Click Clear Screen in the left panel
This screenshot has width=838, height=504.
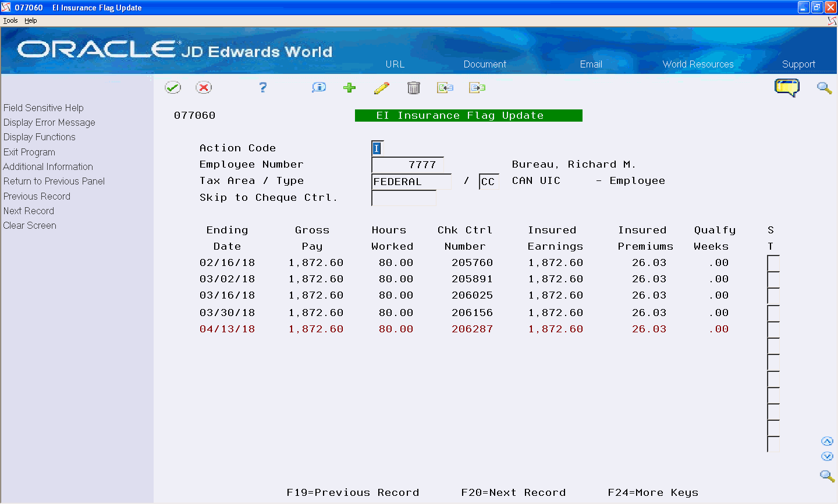point(29,225)
